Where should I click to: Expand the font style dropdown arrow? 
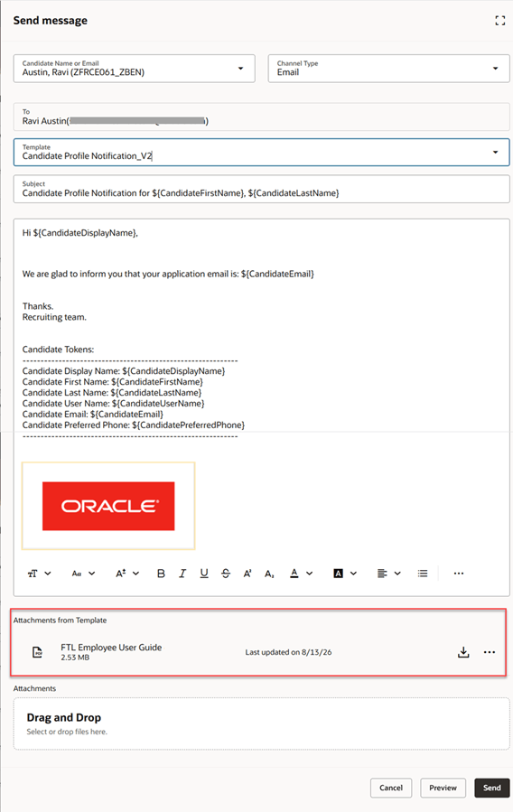point(48,574)
